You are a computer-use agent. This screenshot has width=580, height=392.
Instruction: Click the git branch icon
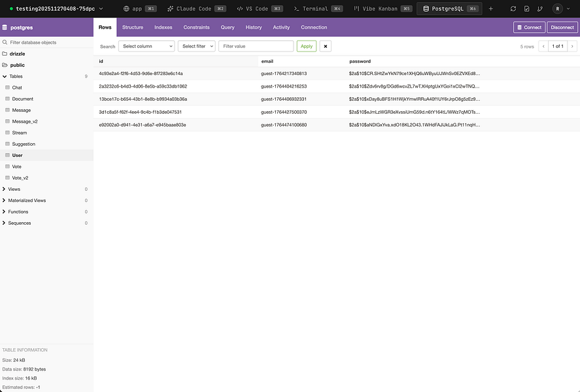coord(540,8)
